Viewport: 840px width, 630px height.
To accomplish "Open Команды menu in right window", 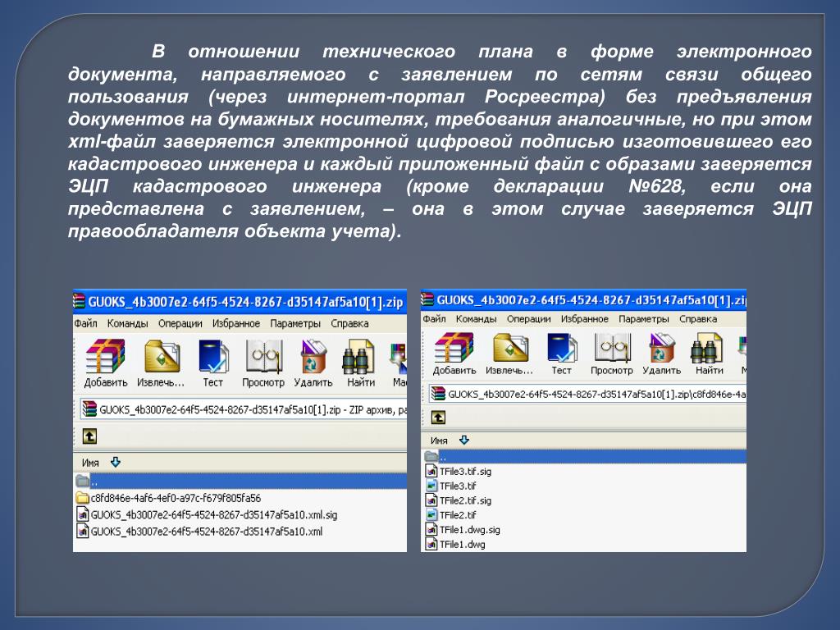I will tap(477, 319).
